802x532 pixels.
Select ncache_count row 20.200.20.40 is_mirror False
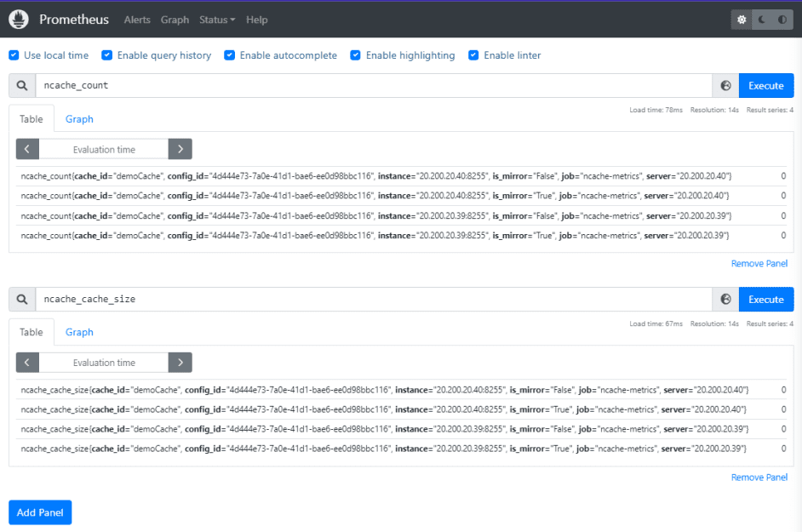click(x=402, y=176)
